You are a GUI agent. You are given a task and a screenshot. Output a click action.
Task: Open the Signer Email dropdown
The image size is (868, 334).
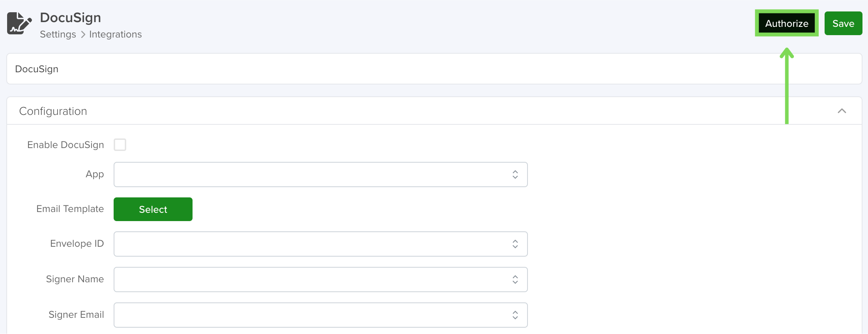click(320, 315)
